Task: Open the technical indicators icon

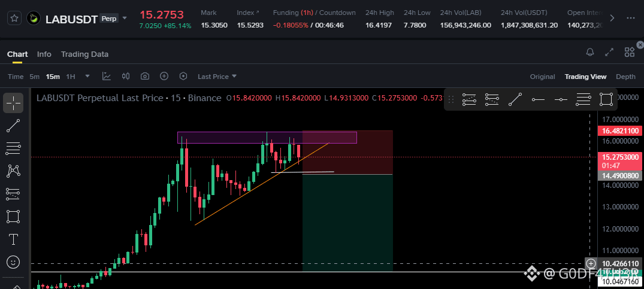Action: pyautogui.click(x=107, y=76)
